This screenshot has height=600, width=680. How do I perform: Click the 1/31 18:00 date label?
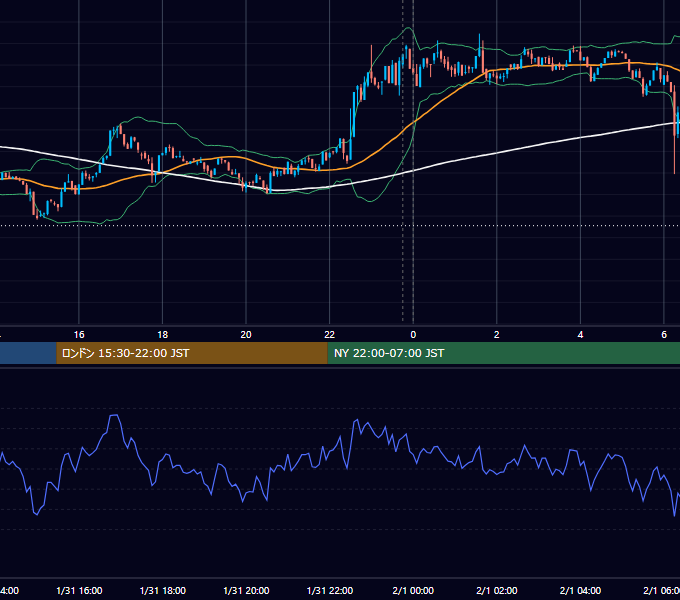[163, 591]
